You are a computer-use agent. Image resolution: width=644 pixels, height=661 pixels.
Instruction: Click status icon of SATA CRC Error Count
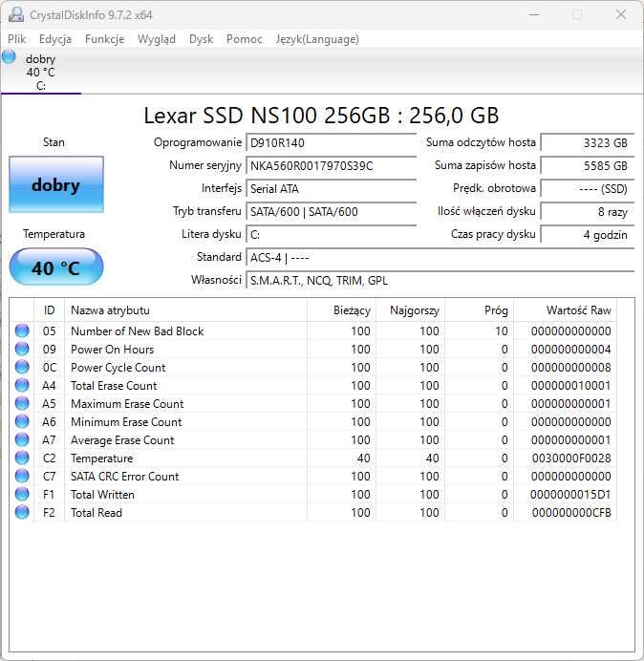(x=22, y=476)
